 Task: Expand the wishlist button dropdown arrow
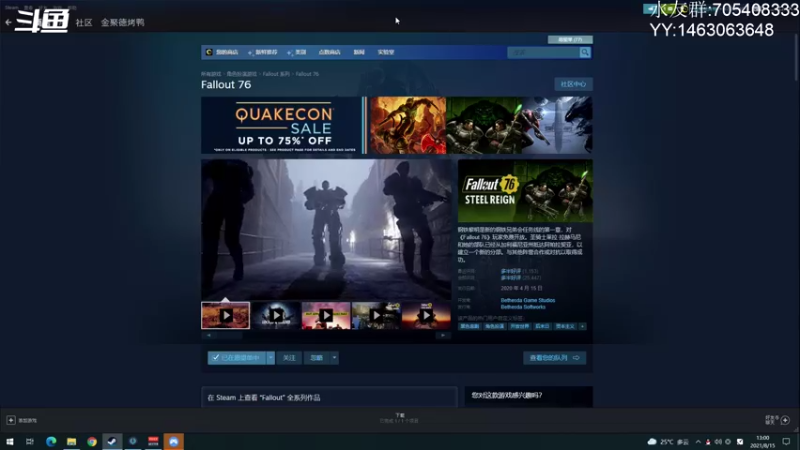pyautogui.click(x=271, y=358)
